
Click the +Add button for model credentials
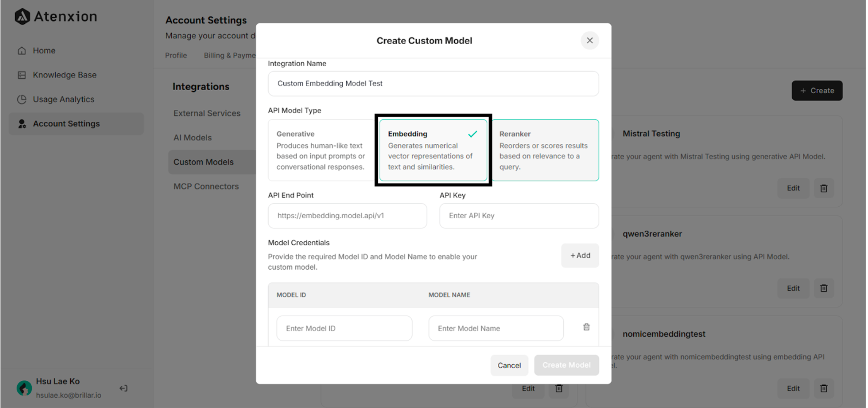click(x=580, y=255)
